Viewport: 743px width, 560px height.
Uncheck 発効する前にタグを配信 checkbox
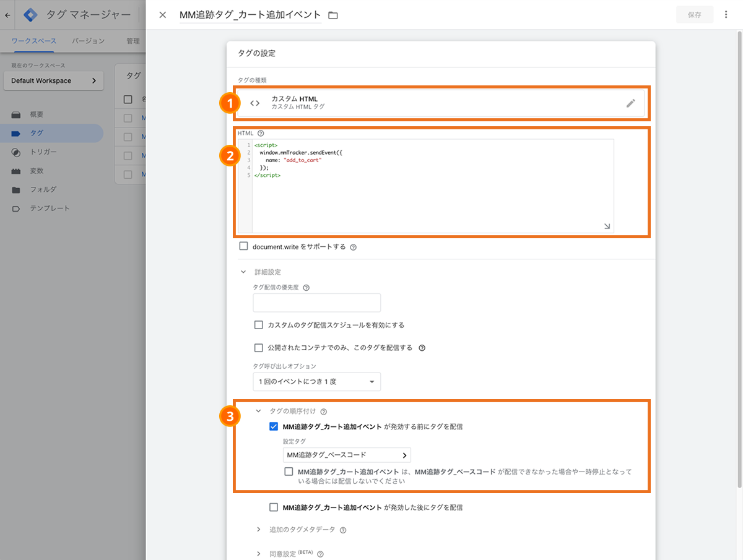(274, 426)
